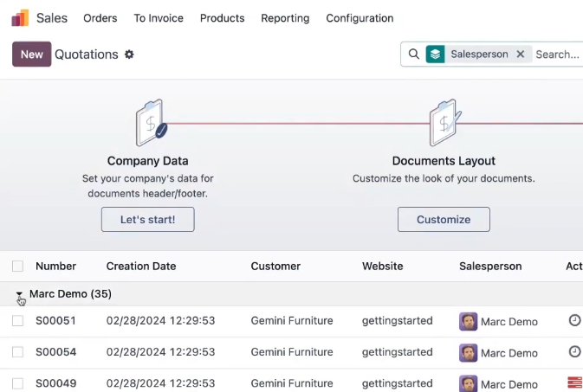Image resolution: width=583 pixels, height=392 pixels.
Task: Click the Search input field
Action: 558,55
